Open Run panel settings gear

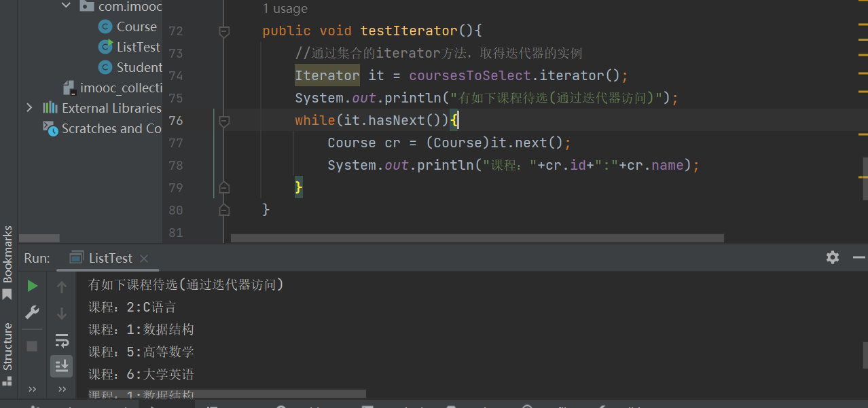(833, 257)
